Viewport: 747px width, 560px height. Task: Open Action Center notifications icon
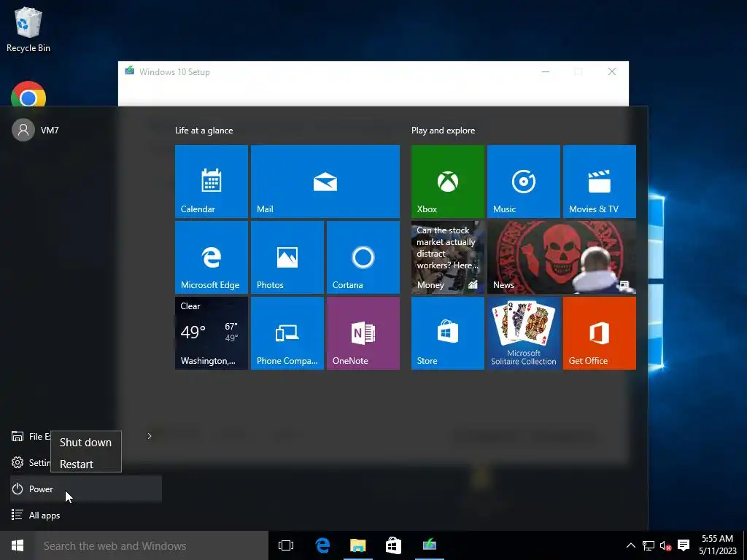point(684,545)
